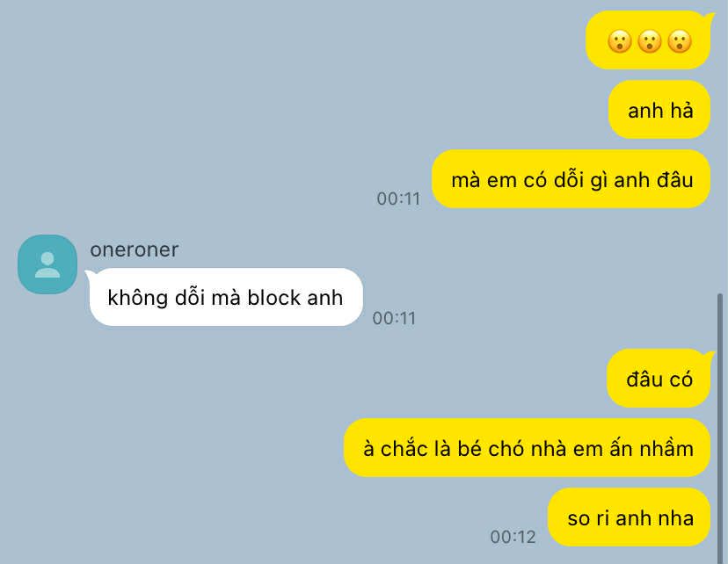The width and height of the screenshot is (728, 564).
Task: Click the 00:12 timestamp at the bottom
Action: (x=513, y=537)
